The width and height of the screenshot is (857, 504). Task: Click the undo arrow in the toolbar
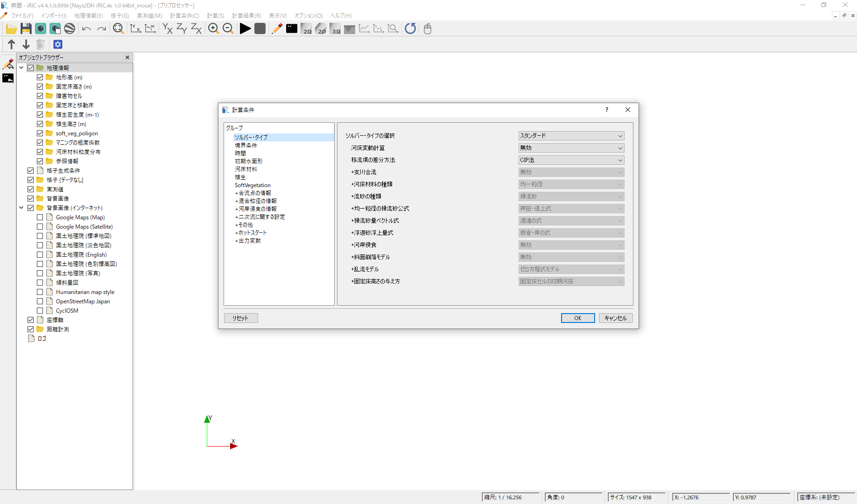pos(86,29)
